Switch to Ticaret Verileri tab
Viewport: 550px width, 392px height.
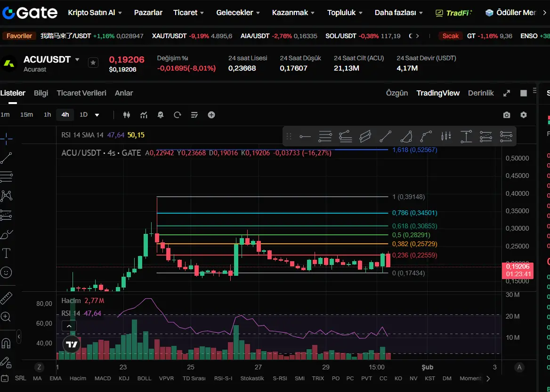81,93
